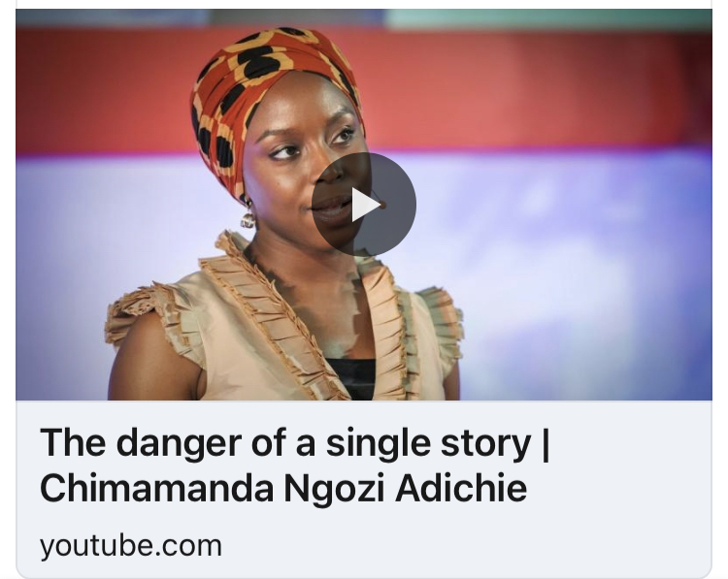Click "Adichie" at the end of the title
The height and width of the screenshot is (579, 728).
461,488
